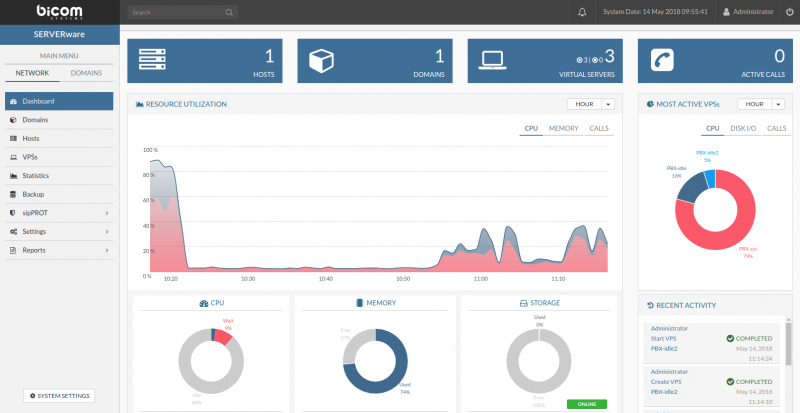Click the Start VPS activity text
The height and width of the screenshot is (413, 800).
[664, 338]
